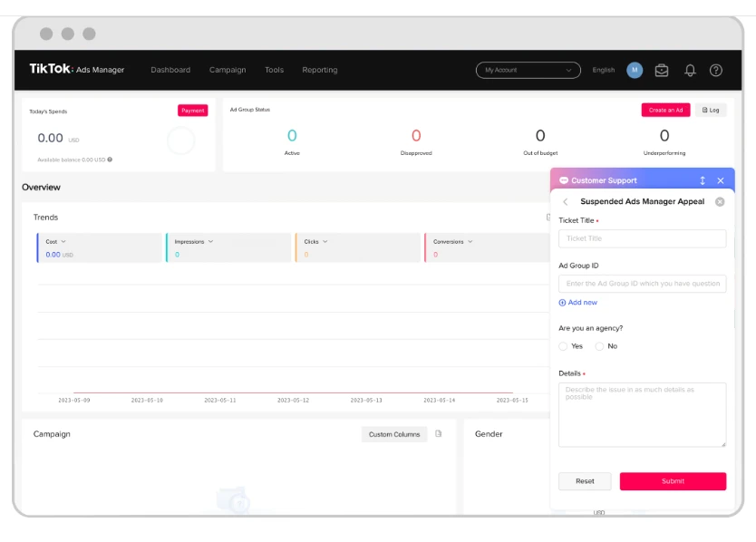Open the help question mark icon
Image resolution: width=756 pixels, height=542 pixels.
[x=716, y=71]
